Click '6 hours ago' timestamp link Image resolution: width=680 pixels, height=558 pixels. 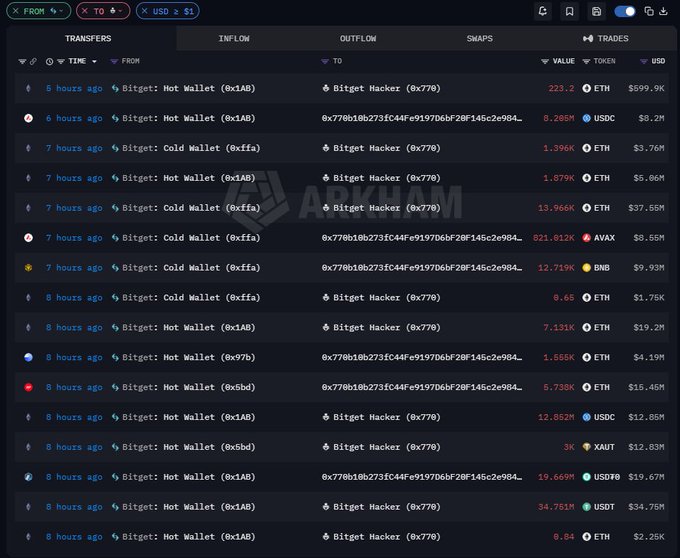[74, 118]
